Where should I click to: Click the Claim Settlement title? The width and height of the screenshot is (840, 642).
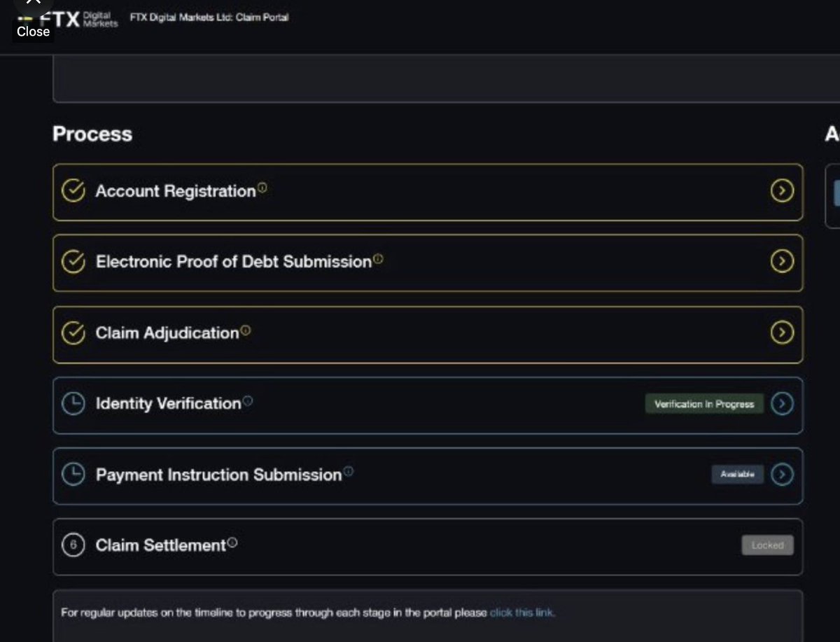[x=161, y=545]
